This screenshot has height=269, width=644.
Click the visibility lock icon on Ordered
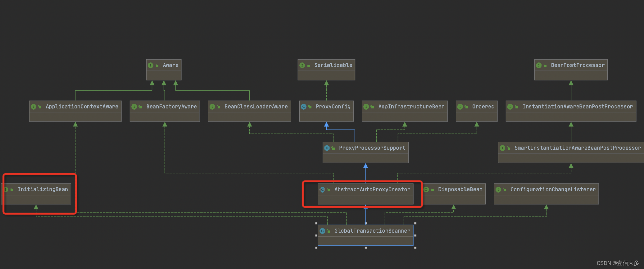pos(466,107)
